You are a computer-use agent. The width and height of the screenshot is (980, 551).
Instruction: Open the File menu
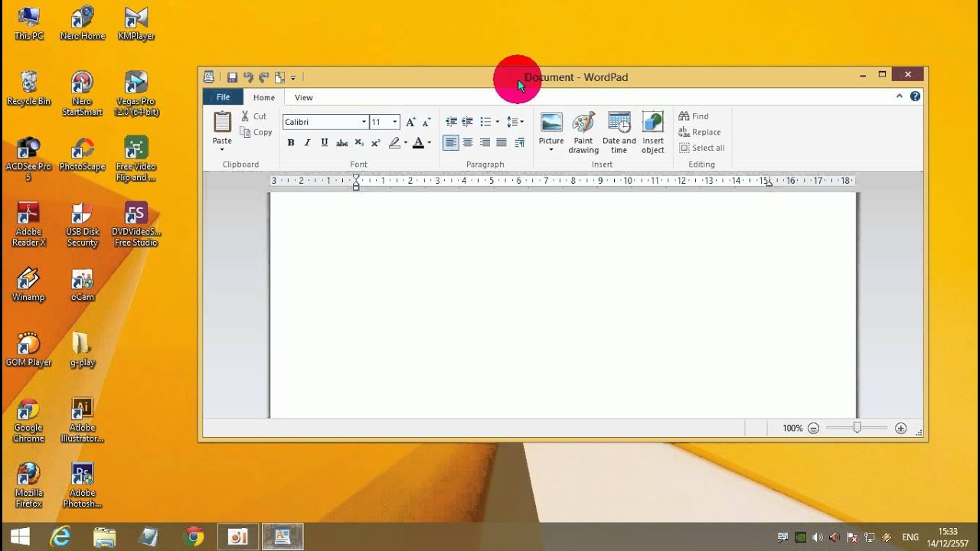coord(223,97)
